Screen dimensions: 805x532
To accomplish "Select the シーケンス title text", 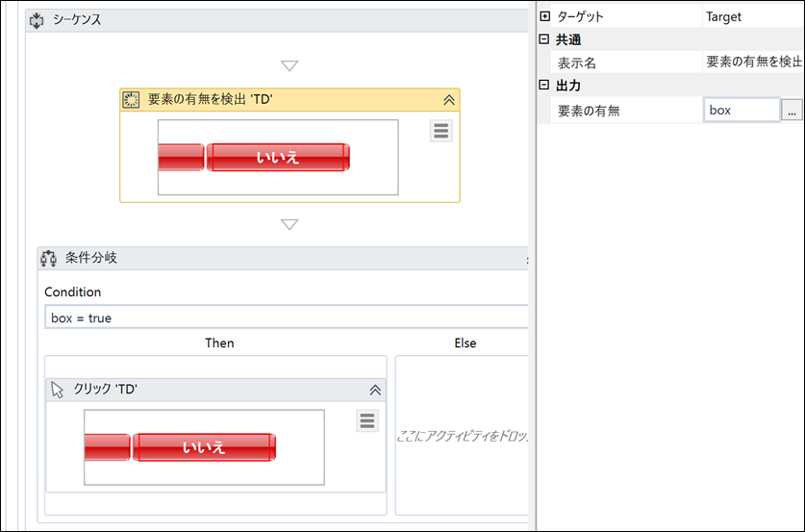I will [77, 20].
